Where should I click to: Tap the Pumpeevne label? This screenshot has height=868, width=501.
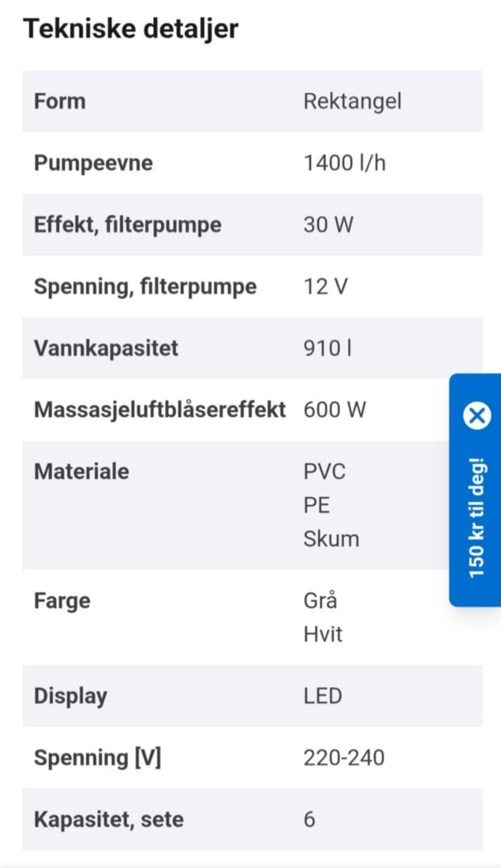point(94,163)
